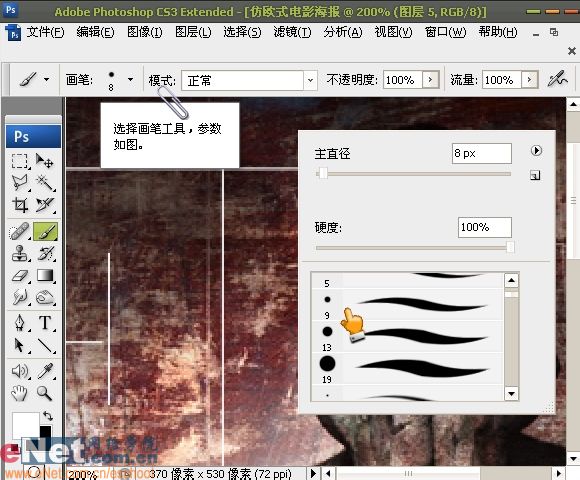This screenshot has width=580, height=480.
Task: Select the Eyedropper tool
Action: [x=45, y=371]
